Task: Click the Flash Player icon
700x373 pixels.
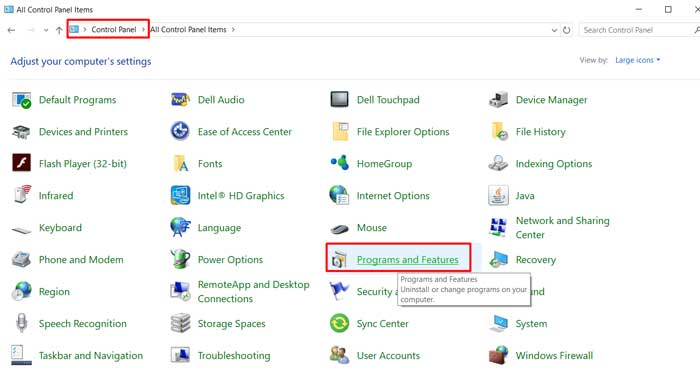Action: (x=21, y=163)
